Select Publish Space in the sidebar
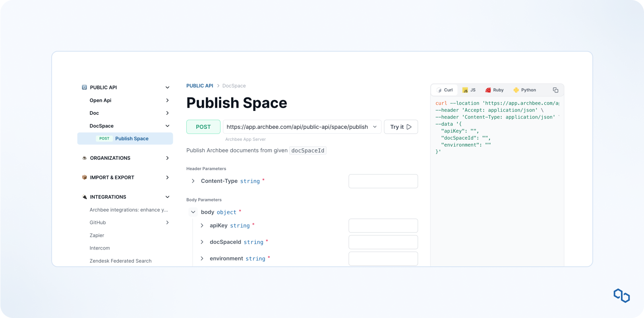The image size is (644, 318). (125, 139)
